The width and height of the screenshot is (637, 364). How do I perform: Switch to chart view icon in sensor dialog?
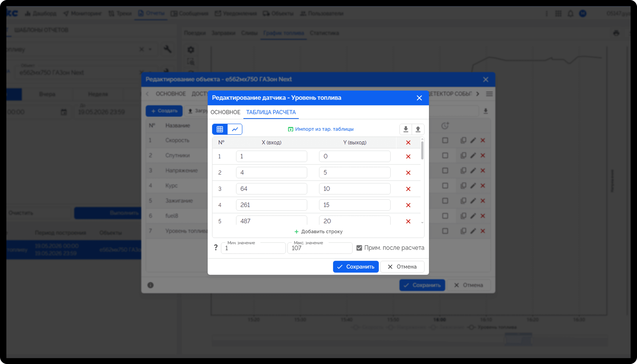pos(235,129)
